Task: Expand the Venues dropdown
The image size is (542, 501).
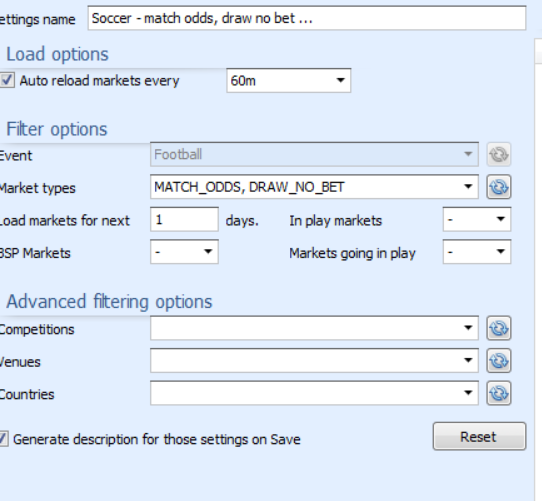Action: tap(314, 361)
